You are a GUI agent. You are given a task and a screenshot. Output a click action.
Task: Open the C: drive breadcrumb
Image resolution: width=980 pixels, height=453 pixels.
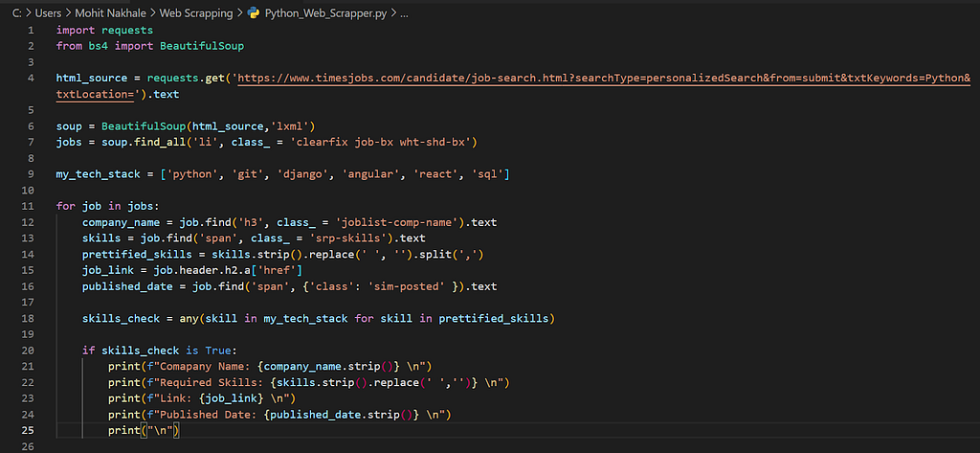coord(17,12)
